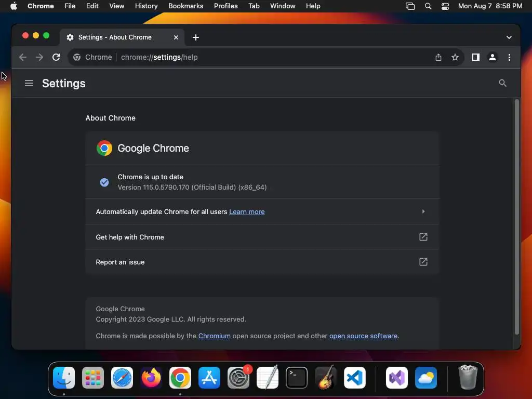Screen dimensions: 532x399
Task: Open the Bookmarks menu
Action: pos(185,6)
